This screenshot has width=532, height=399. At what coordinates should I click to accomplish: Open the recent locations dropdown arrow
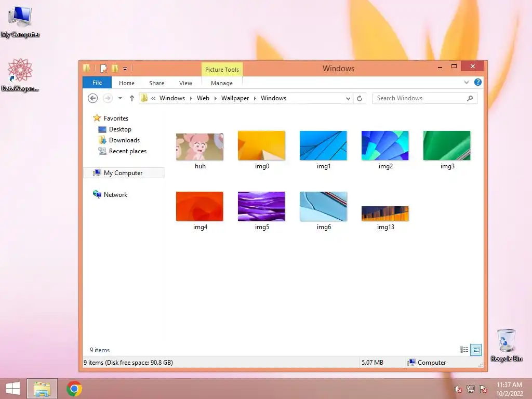[120, 98]
